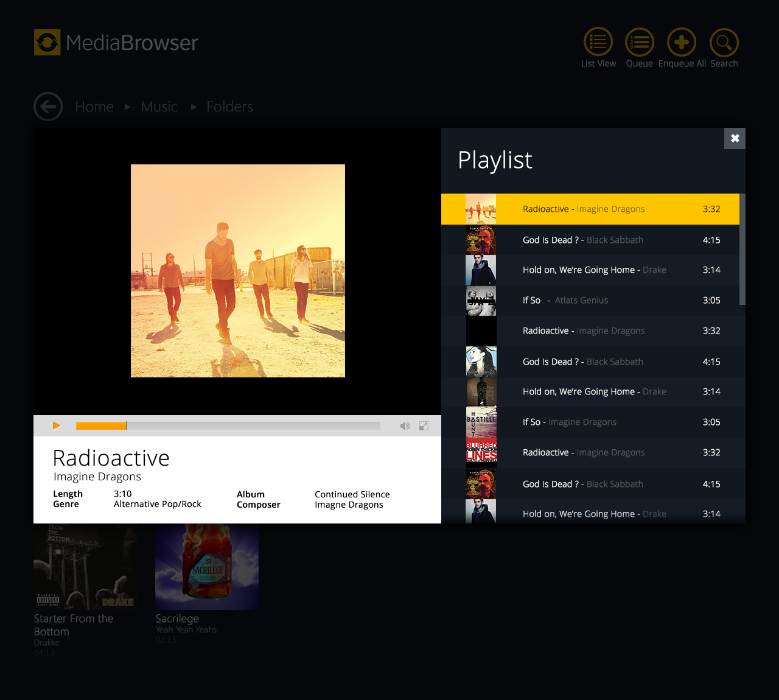The height and width of the screenshot is (700, 779).
Task: Play Hold on, We're Going Home by Drake
Action: pos(593,270)
